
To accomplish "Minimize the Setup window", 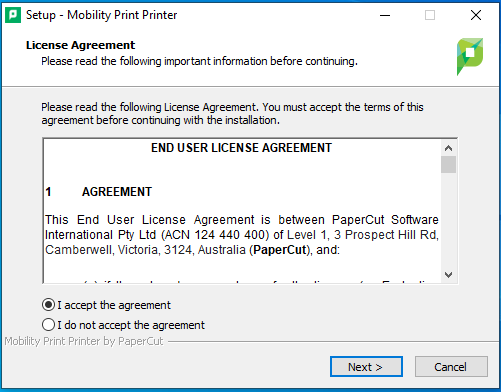I will pos(385,15).
